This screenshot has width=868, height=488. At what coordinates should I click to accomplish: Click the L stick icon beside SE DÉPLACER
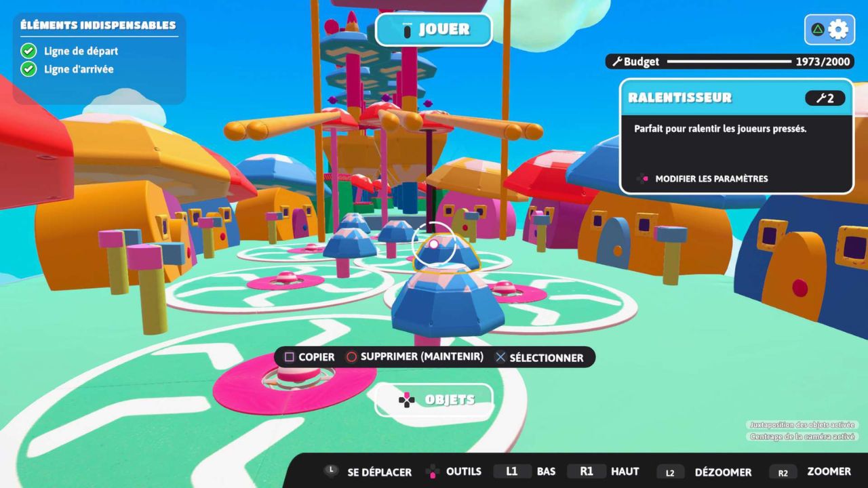(x=331, y=471)
